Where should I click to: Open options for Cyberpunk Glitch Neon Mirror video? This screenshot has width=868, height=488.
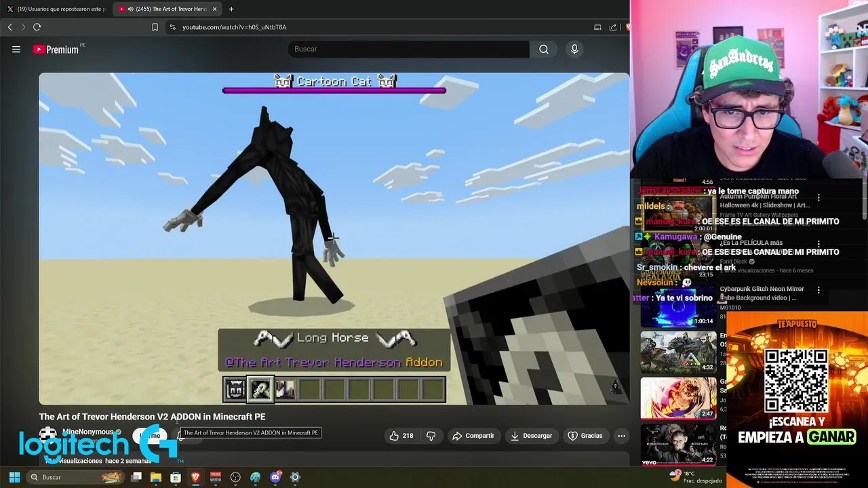pyautogui.click(x=818, y=290)
